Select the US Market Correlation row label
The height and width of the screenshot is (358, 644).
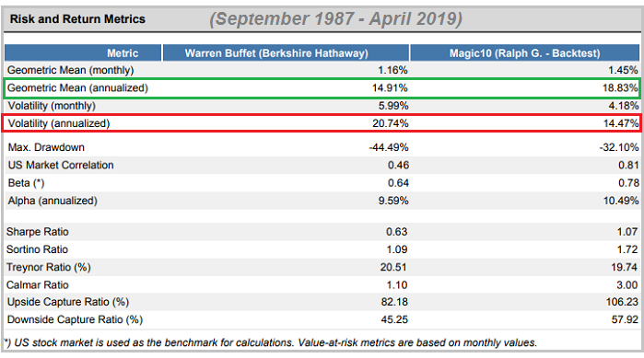click(61, 166)
